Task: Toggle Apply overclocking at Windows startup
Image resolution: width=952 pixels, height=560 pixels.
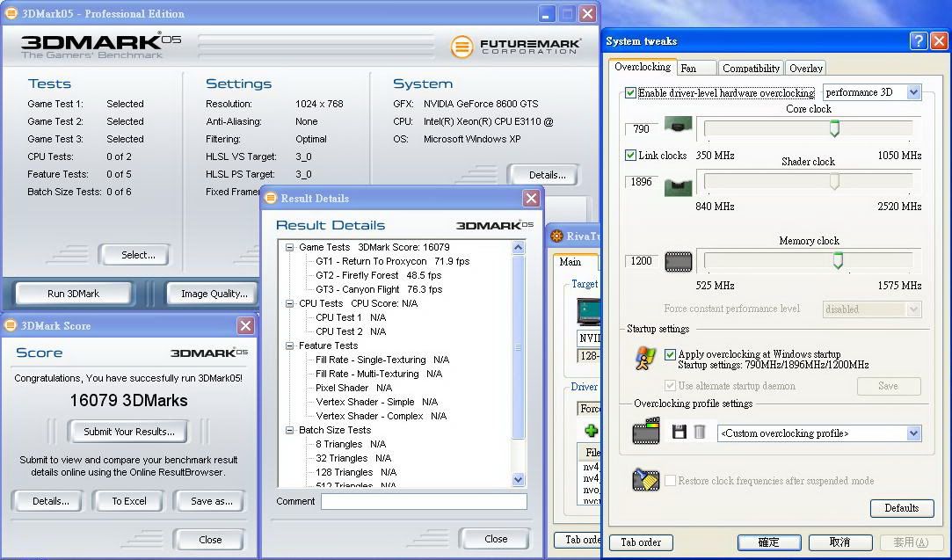Action: 671,354
